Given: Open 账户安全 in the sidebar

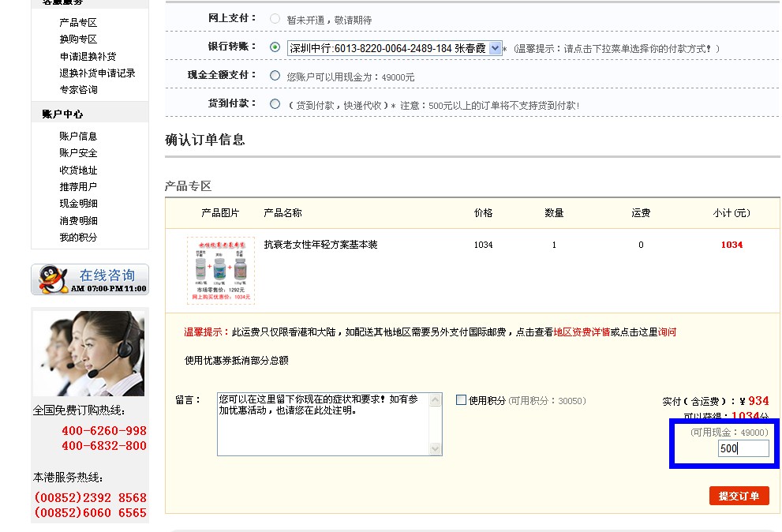Looking at the screenshot, I should pos(78,152).
